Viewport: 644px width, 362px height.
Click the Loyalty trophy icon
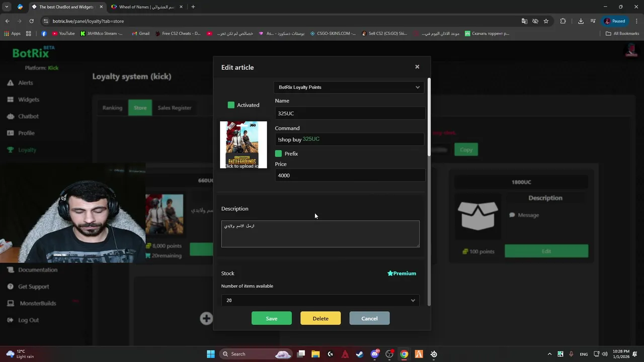point(10,150)
